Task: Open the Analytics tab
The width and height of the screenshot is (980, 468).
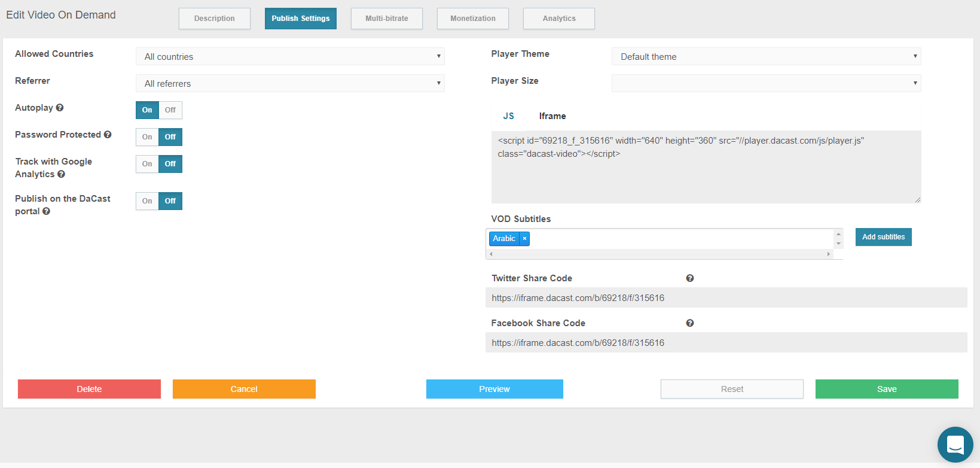Action: (559, 19)
